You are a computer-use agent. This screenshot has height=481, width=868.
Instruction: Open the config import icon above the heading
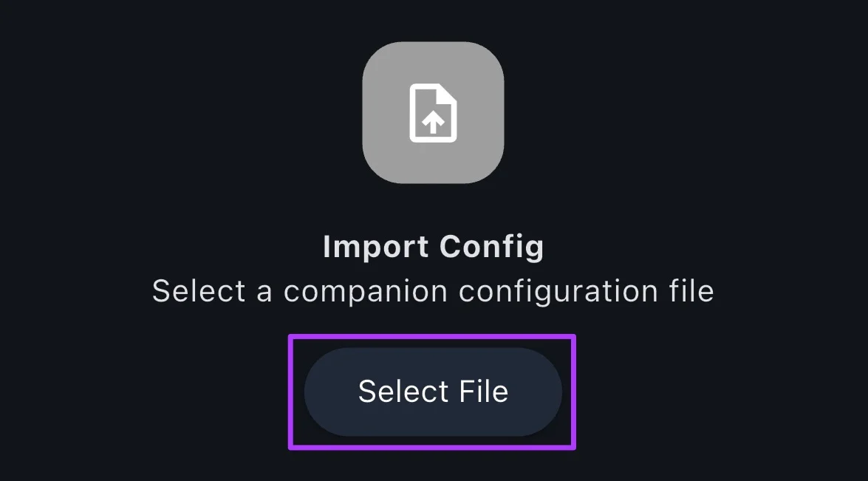pyautogui.click(x=433, y=112)
